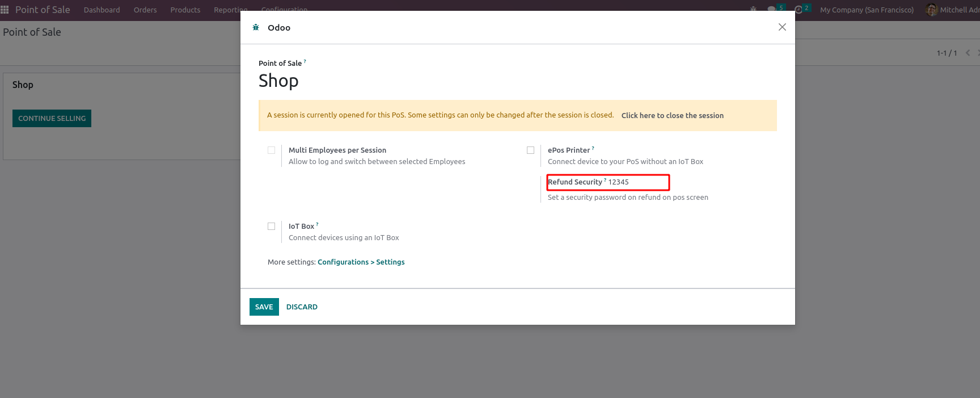Click Point of Sale app title
980x398 pixels.
tap(43, 10)
